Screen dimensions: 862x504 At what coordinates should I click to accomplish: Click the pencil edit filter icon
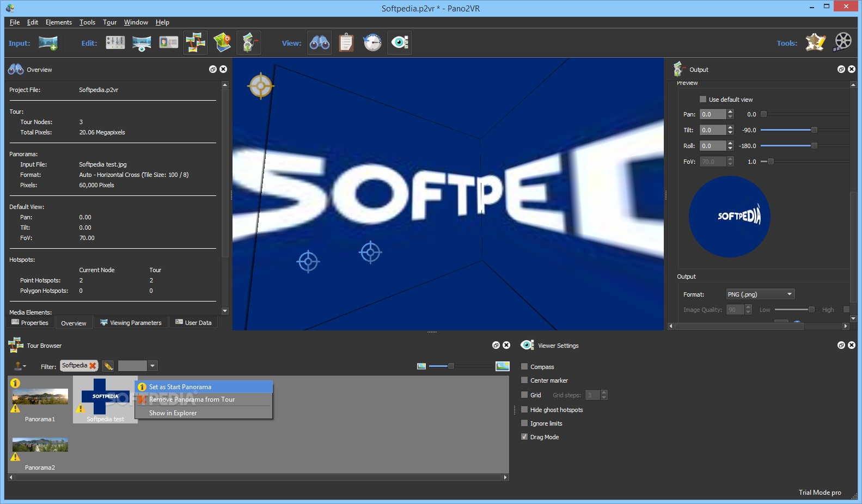coord(108,366)
